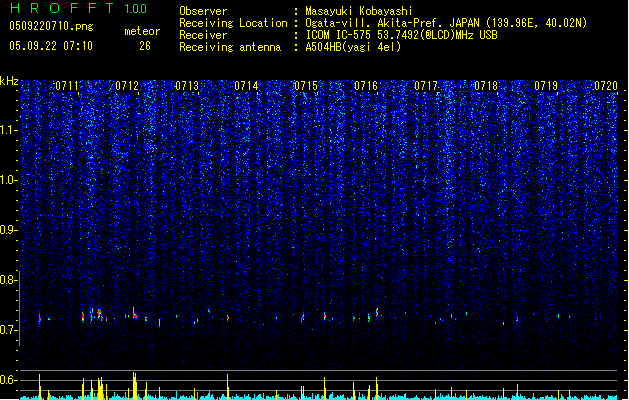The height and width of the screenshot is (400, 629).
Task: Click the Observer label
Action: pos(203,11)
